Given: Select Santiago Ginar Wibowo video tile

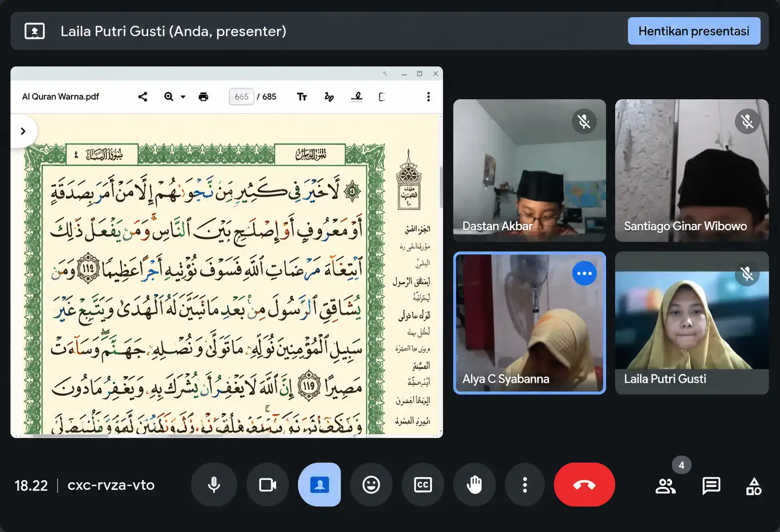Looking at the screenshot, I should coord(692,170).
